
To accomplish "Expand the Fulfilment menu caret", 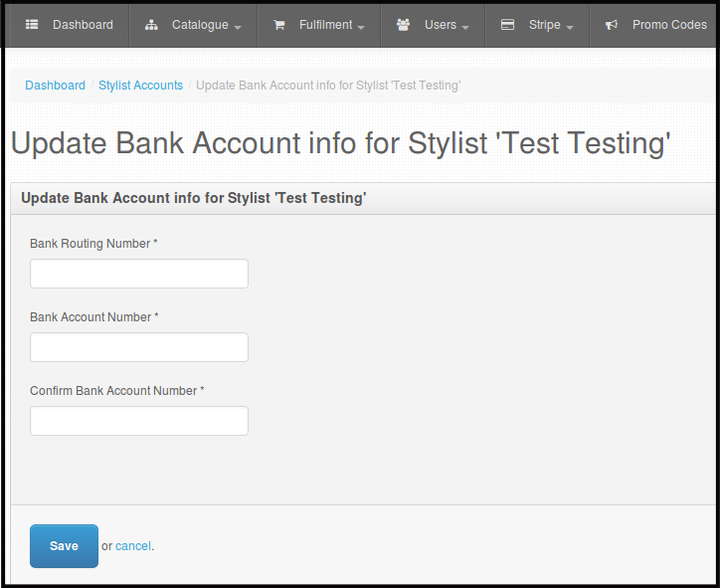I will coord(361,28).
